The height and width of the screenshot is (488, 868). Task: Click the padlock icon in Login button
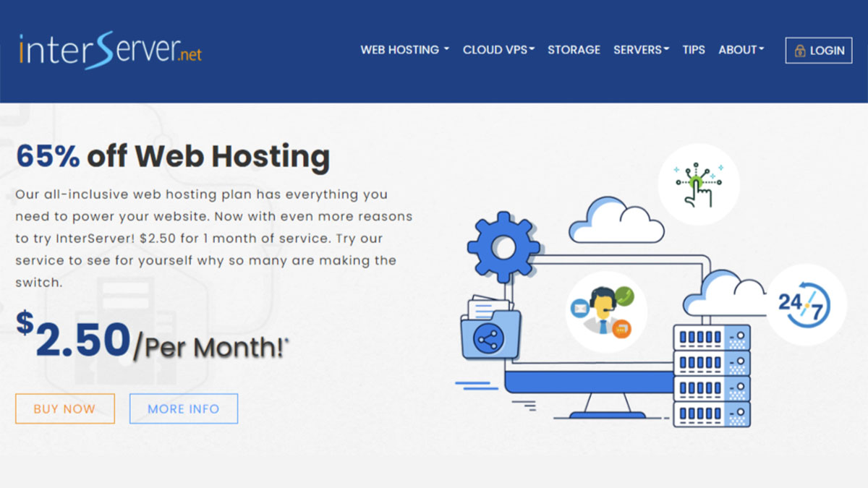[800, 51]
